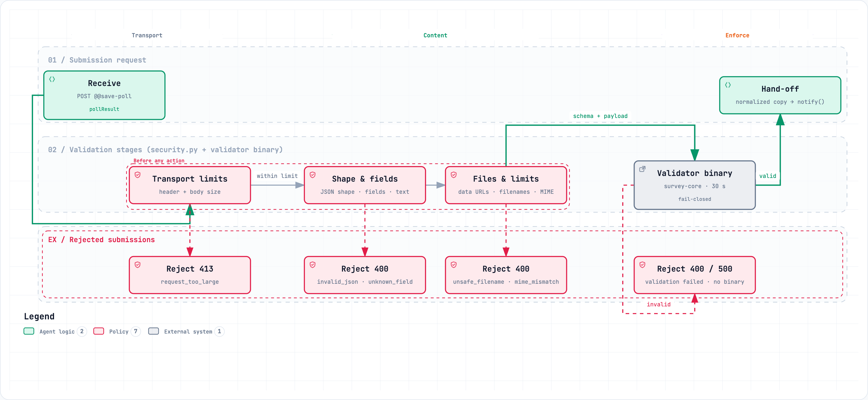This screenshot has width=868, height=400.
Task: Click the shield icon in Transport limits node
Action: tap(138, 175)
